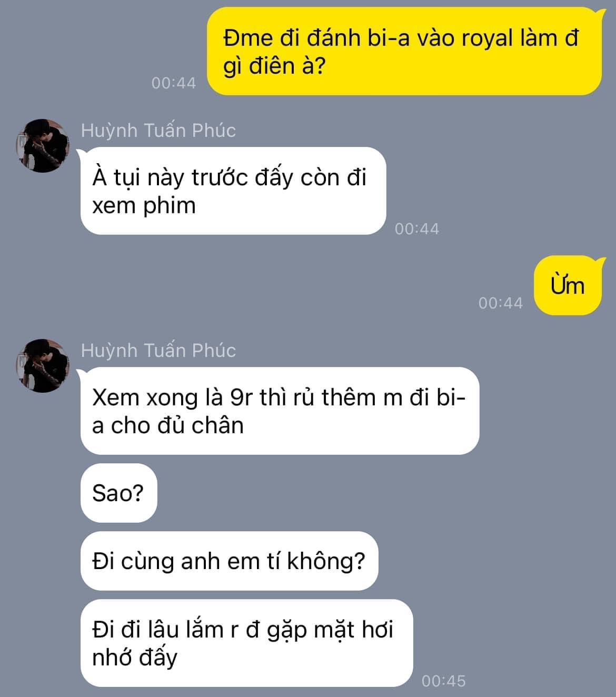
Task: Tap the 00:44 timestamp beside the top yellow message
Action: 174,83
